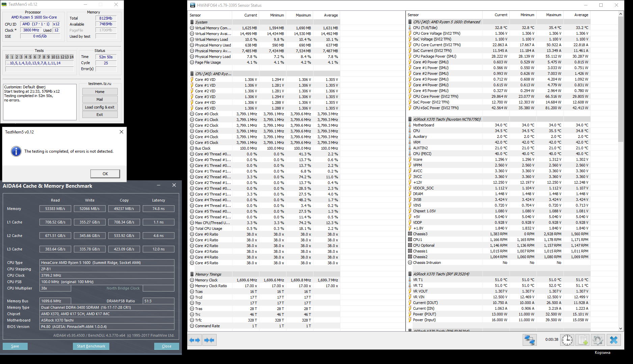
Task: Minimize the AIDA64 Cache & Memory Benchmark window
Action: pyautogui.click(x=159, y=185)
